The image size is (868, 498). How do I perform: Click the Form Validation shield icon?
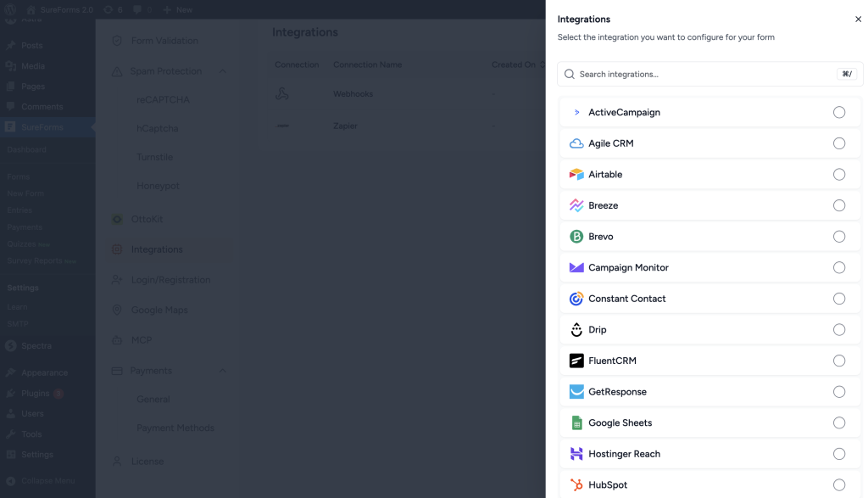pyautogui.click(x=117, y=41)
